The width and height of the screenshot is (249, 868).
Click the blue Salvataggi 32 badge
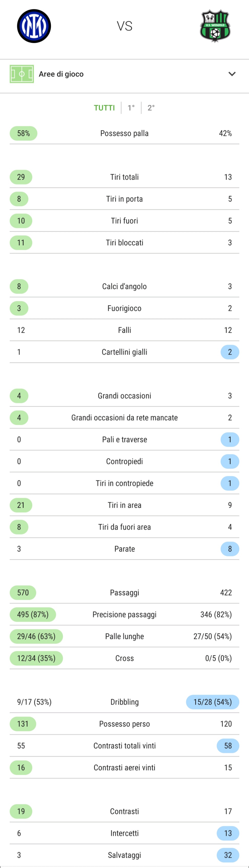(x=228, y=855)
